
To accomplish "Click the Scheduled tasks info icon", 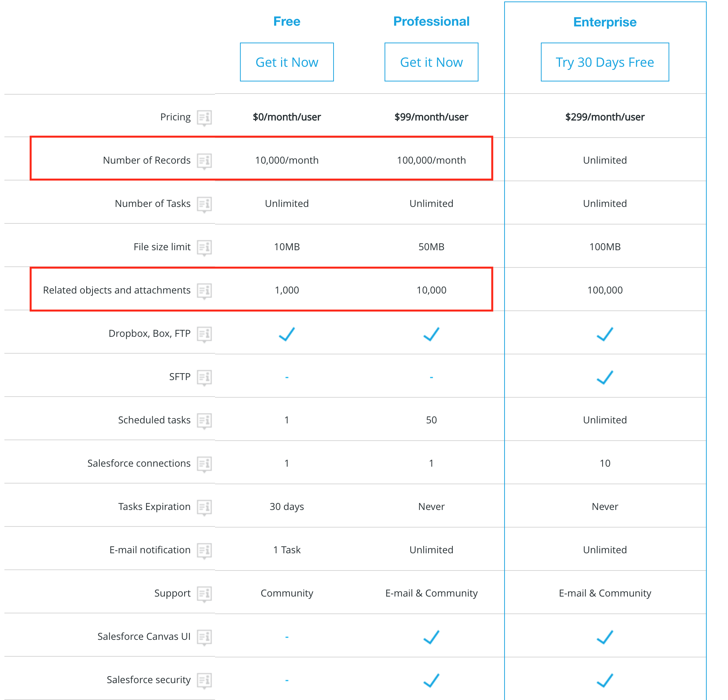I will point(204,420).
